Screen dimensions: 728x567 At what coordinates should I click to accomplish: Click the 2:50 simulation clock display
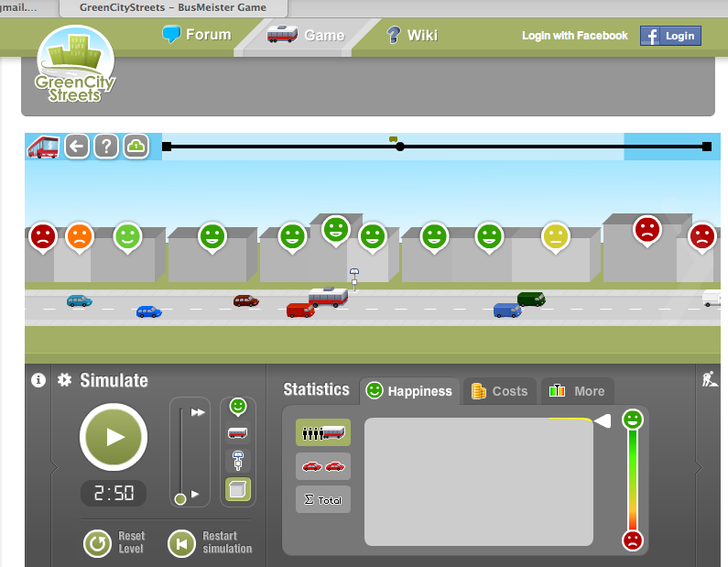click(x=114, y=493)
